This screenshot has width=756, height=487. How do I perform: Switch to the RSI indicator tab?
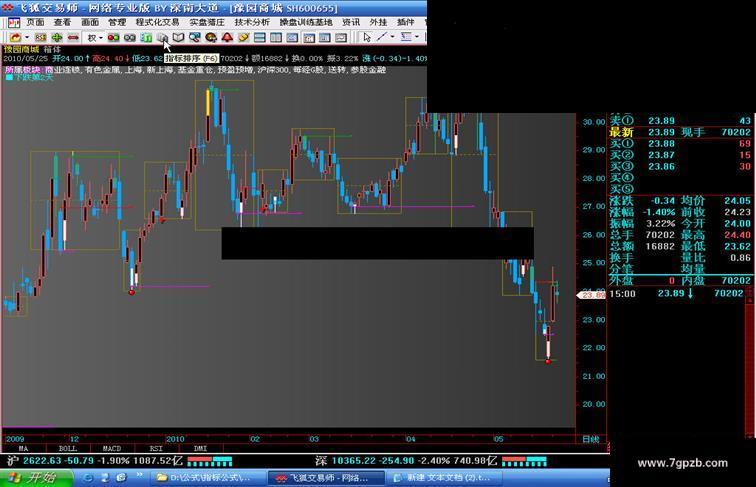(156, 448)
